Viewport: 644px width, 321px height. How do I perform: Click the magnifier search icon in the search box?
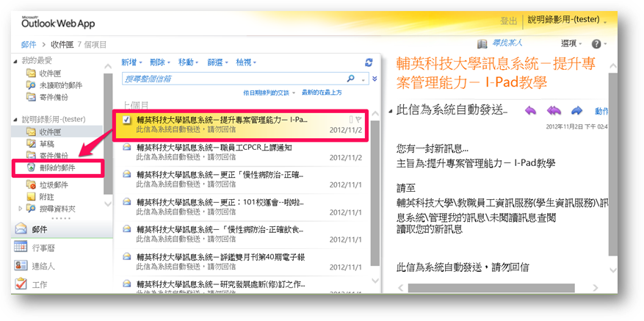[x=351, y=78]
